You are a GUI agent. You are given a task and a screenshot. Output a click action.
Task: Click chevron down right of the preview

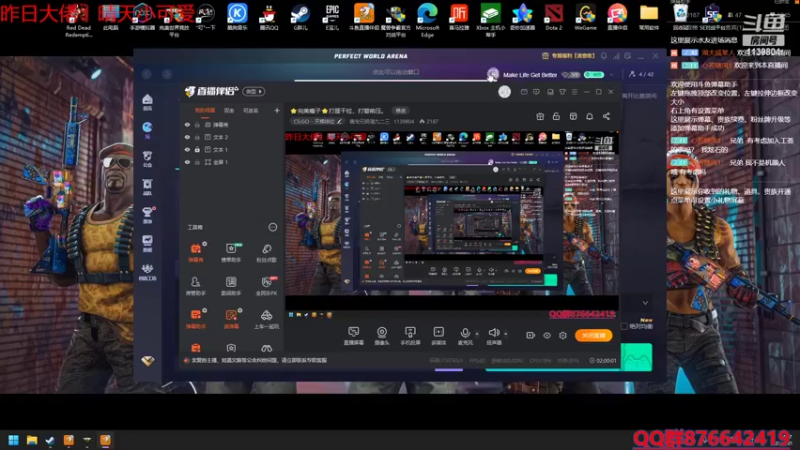645,303
